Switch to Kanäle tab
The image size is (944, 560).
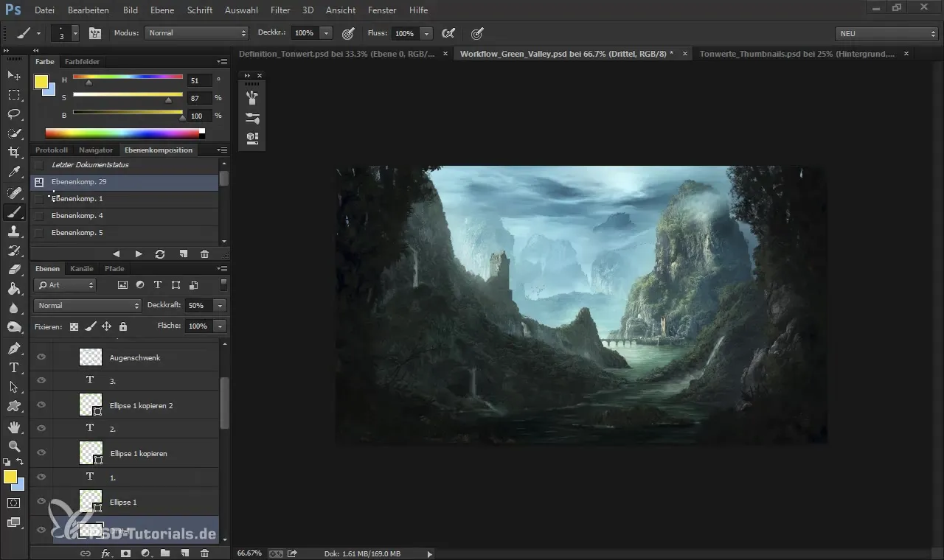click(x=82, y=269)
